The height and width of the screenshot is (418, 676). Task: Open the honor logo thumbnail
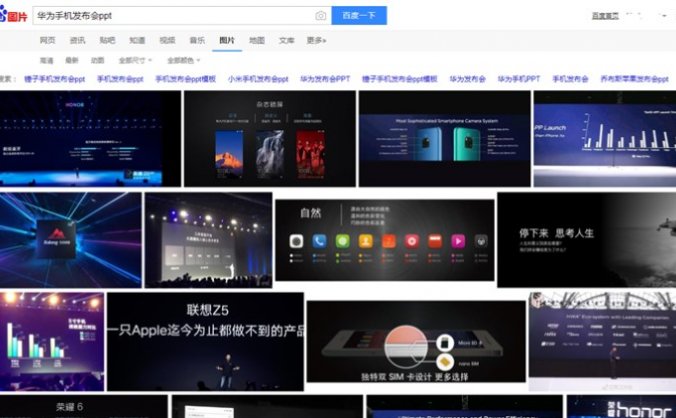621,406
